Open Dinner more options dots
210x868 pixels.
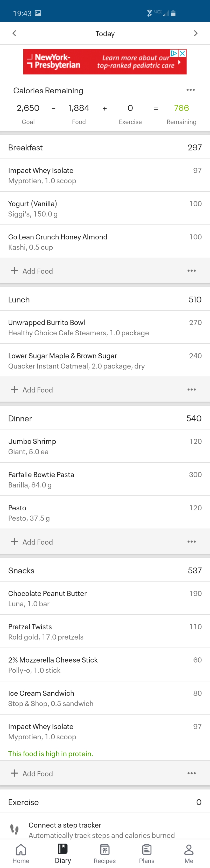tap(191, 542)
